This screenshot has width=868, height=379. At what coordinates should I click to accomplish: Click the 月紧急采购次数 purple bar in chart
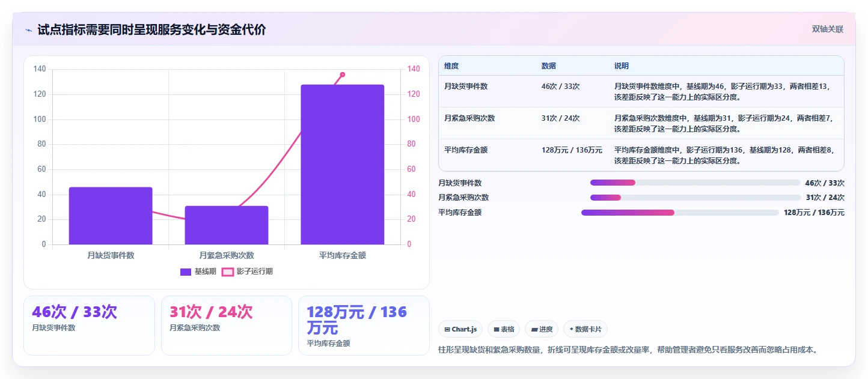pyautogui.click(x=227, y=225)
